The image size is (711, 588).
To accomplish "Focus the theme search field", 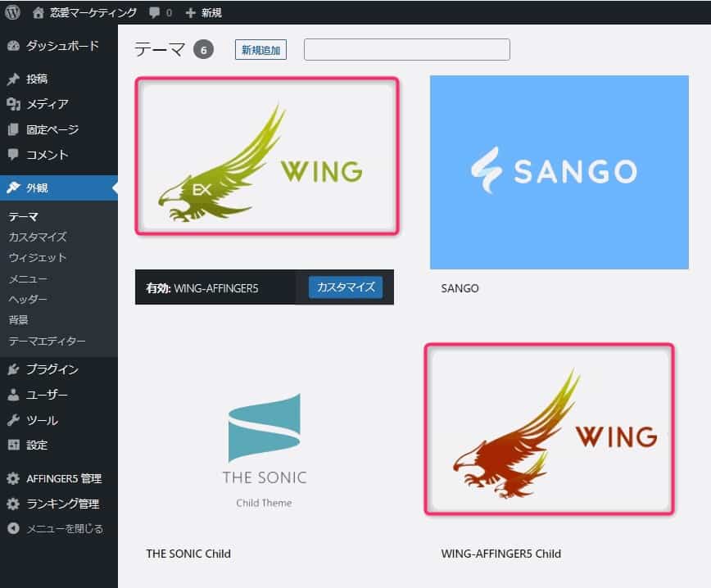I will click(x=407, y=49).
